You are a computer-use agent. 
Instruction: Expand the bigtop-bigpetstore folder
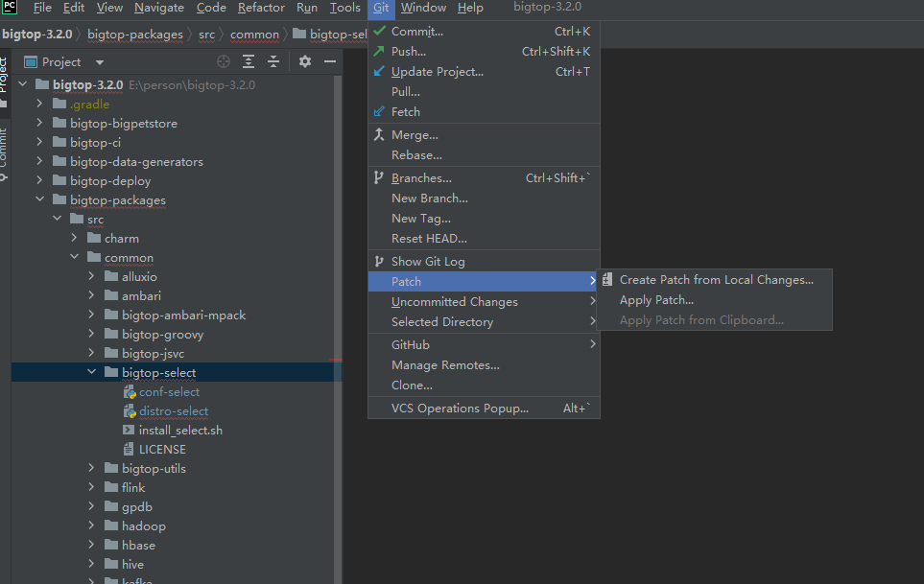[x=39, y=123]
